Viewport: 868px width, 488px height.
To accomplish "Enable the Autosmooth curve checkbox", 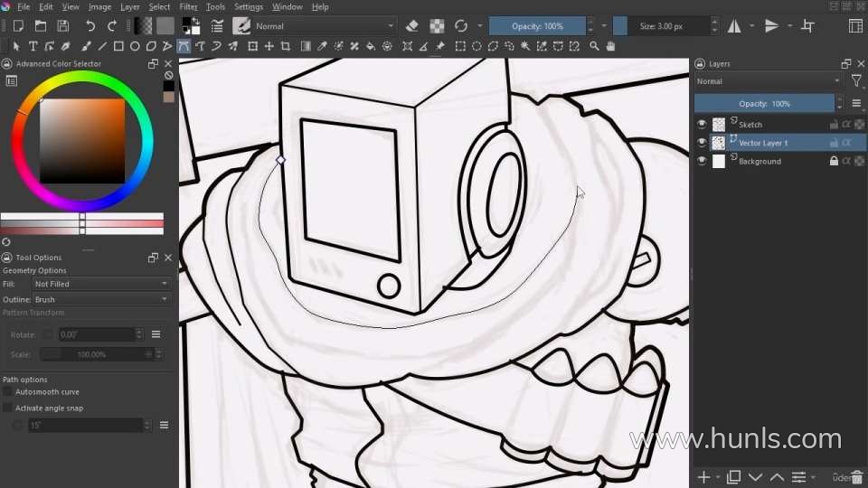I will (x=8, y=392).
